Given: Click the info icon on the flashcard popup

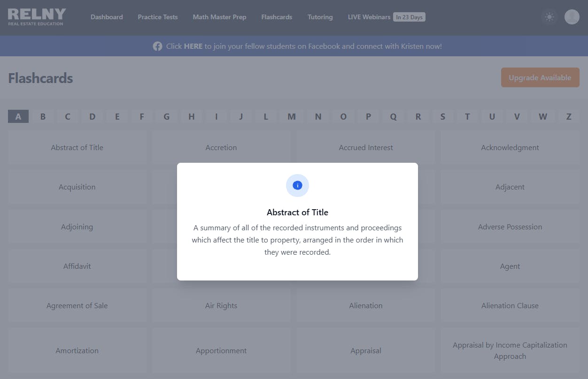Looking at the screenshot, I should pos(297,185).
